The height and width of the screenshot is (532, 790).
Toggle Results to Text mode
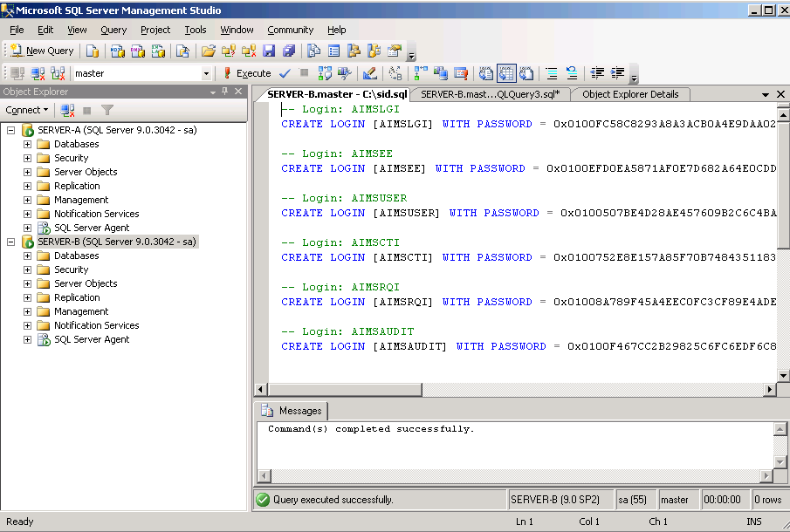[x=486, y=74]
